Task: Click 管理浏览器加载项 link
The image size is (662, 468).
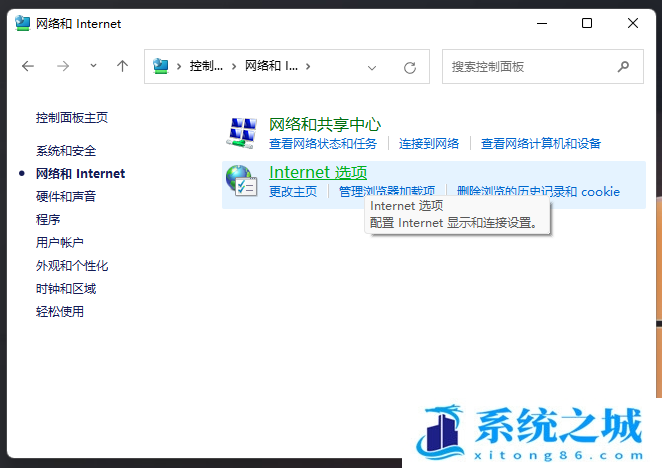Action: coord(387,191)
